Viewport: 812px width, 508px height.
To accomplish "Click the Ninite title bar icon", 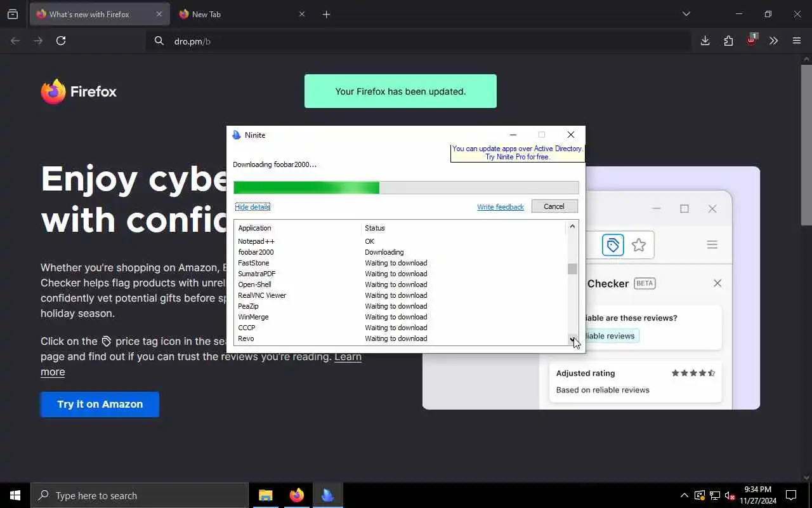I will coord(237,135).
